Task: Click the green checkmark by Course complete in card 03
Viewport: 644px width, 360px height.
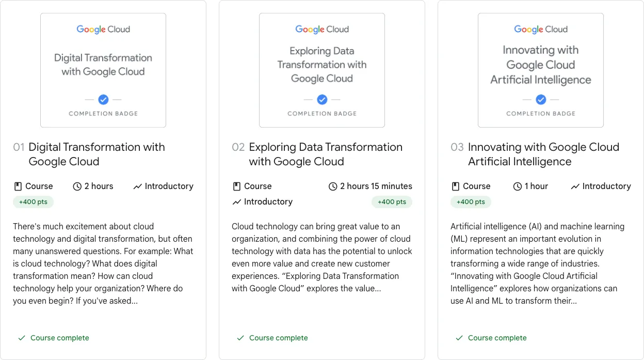Action: click(459, 338)
